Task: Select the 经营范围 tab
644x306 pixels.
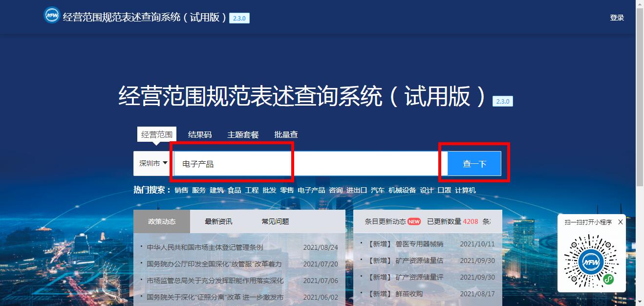Action: pos(157,134)
